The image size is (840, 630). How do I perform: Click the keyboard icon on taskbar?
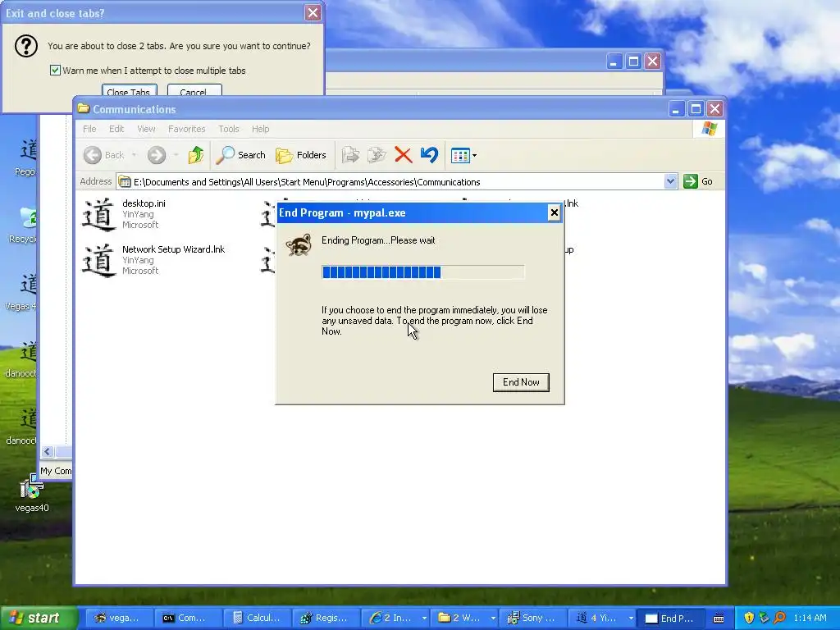(x=719, y=619)
